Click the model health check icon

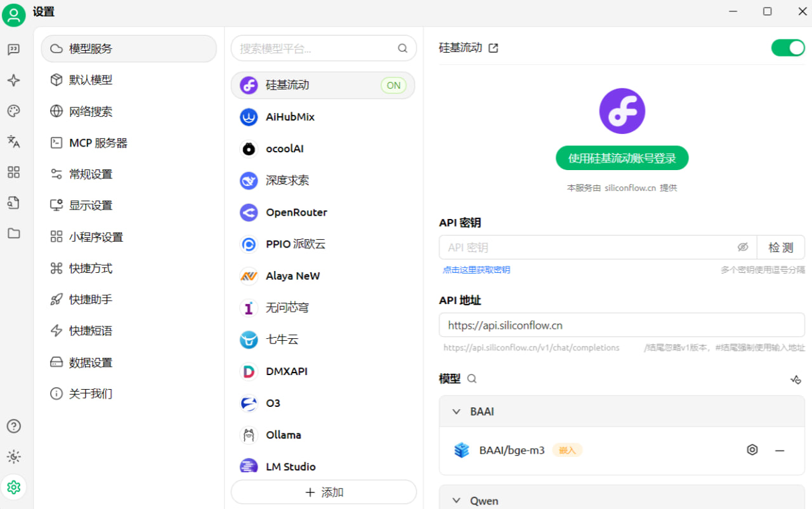pos(796,380)
